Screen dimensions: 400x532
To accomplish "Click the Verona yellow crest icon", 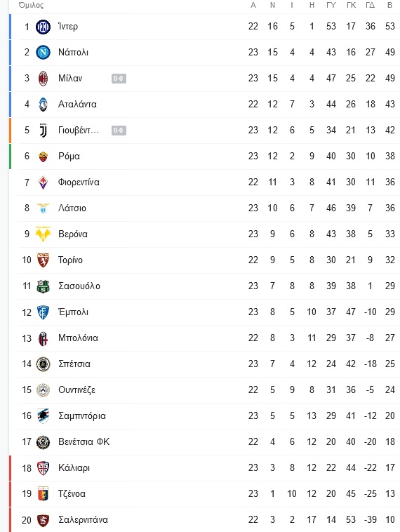I will pos(43,234).
